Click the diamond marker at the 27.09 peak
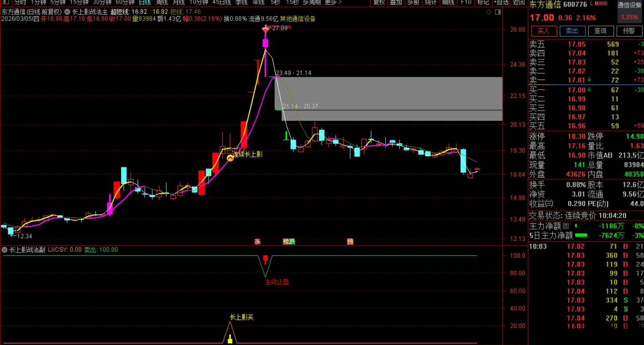Viewport: 644px width, 345px height. pyautogui.click(x=266, y=29)
